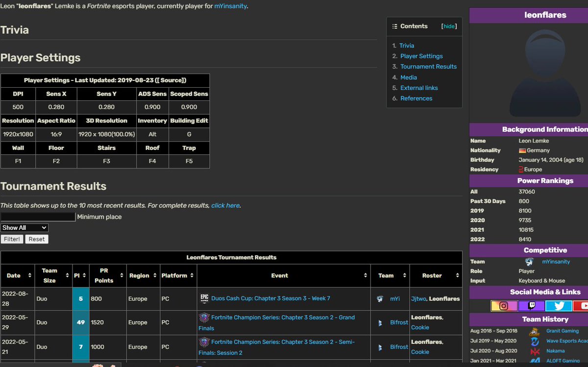Sort results table by PR Points column

point(122,276)
